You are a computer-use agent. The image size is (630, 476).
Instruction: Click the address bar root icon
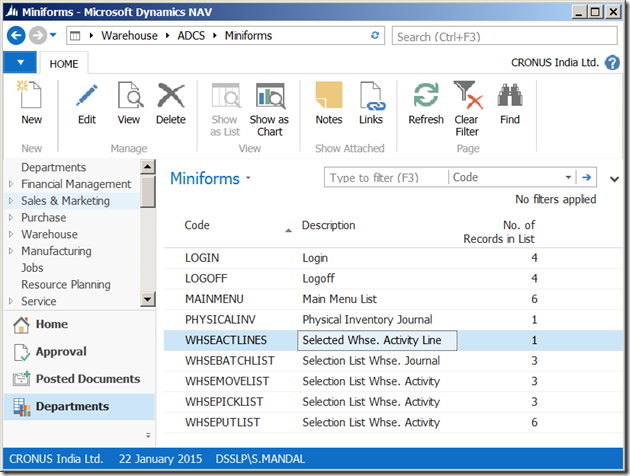pyautogui.click(x=75, y=36)
